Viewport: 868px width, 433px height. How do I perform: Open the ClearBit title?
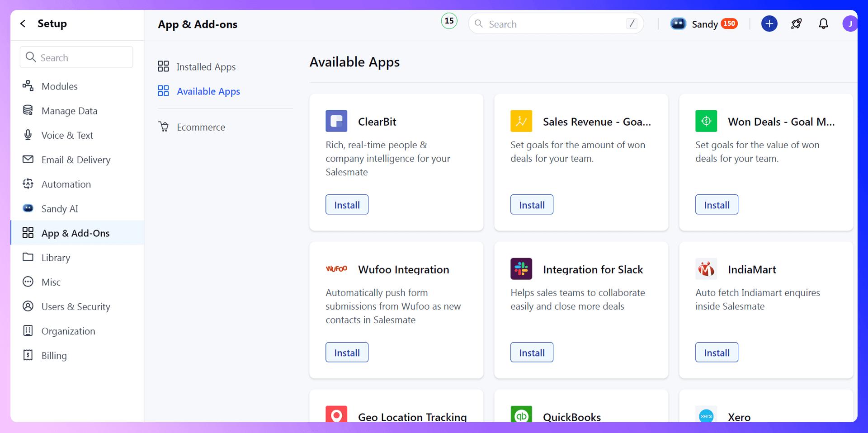click(x=377, y=122)
